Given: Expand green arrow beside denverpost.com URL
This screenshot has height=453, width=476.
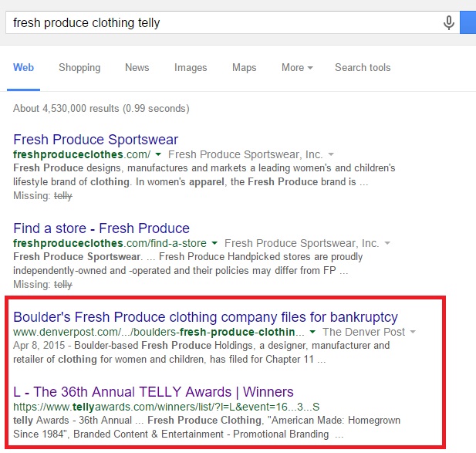Looking at the screenshot, I should (x=312, y=332).
